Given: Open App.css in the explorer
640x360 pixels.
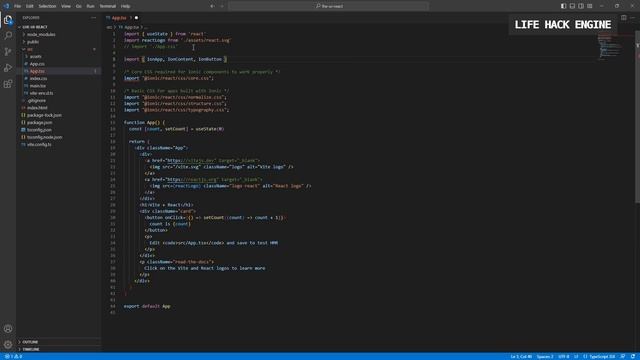Looking at the screenshot, I should 37,64.
